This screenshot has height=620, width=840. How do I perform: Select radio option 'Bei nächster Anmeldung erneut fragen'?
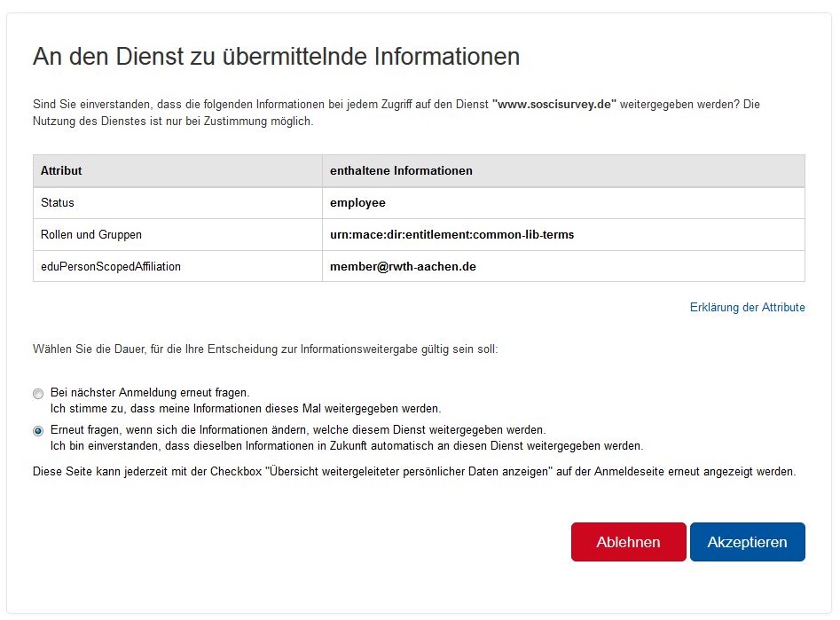pyautogui.click(x=38, y=393)
